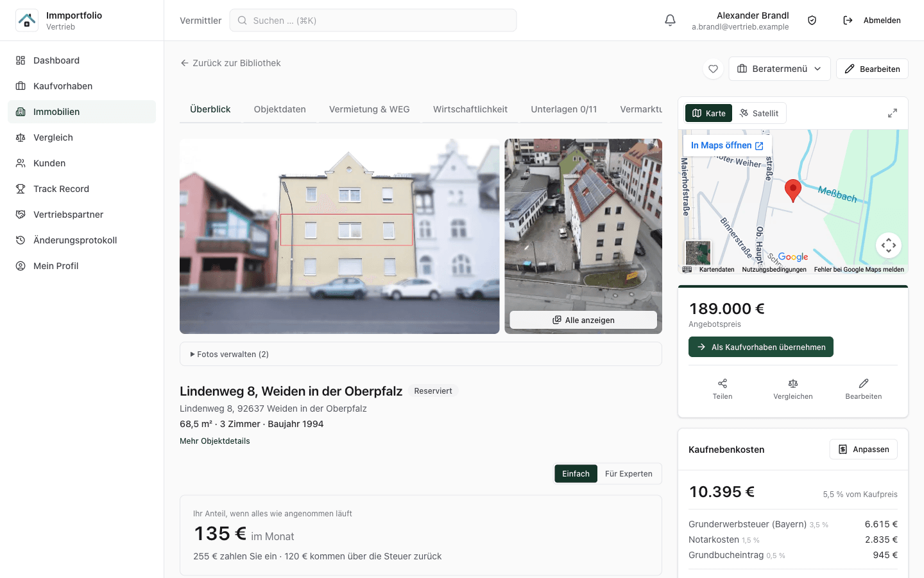Open Kunden in the sidebar
This screenshot has height=578, width=924.
[81, 163]
